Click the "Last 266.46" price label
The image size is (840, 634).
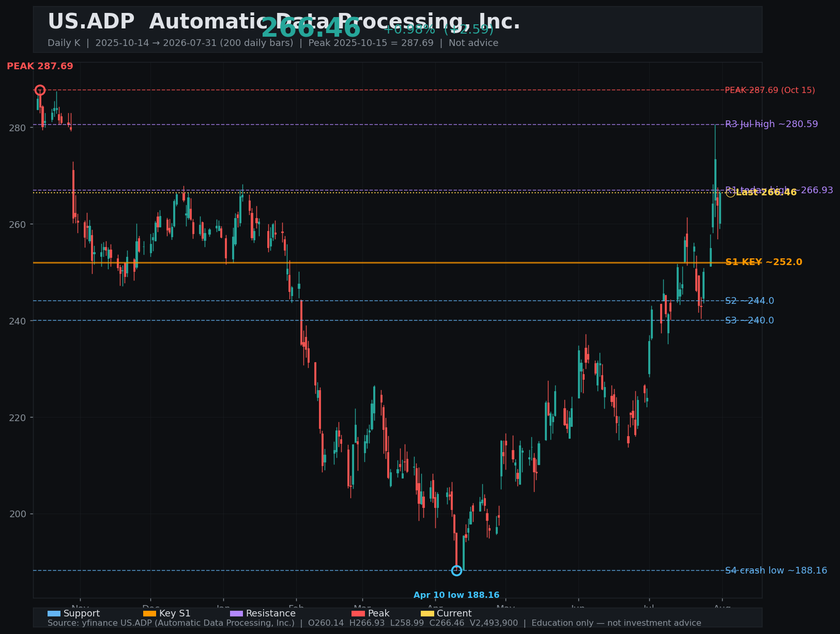click(x=767, y=193)
